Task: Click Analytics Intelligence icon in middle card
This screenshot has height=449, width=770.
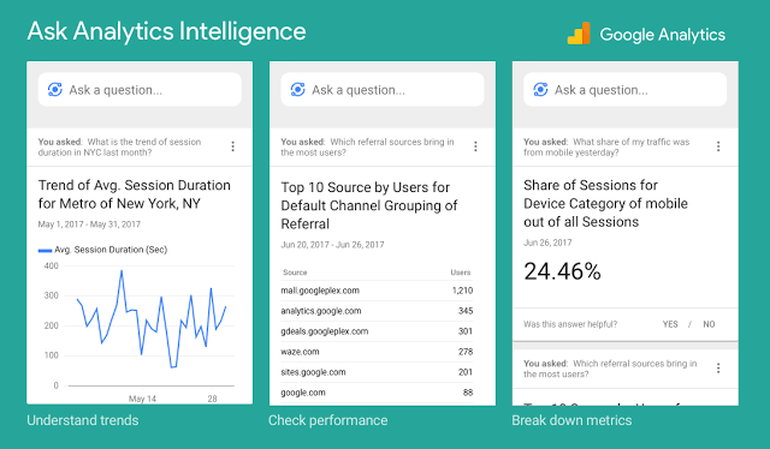Action: (297, 90)
